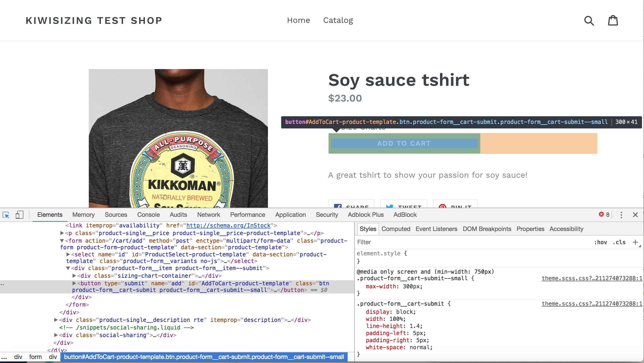Click the breadcrumb ellipsis at bottom left

point(4,357)
